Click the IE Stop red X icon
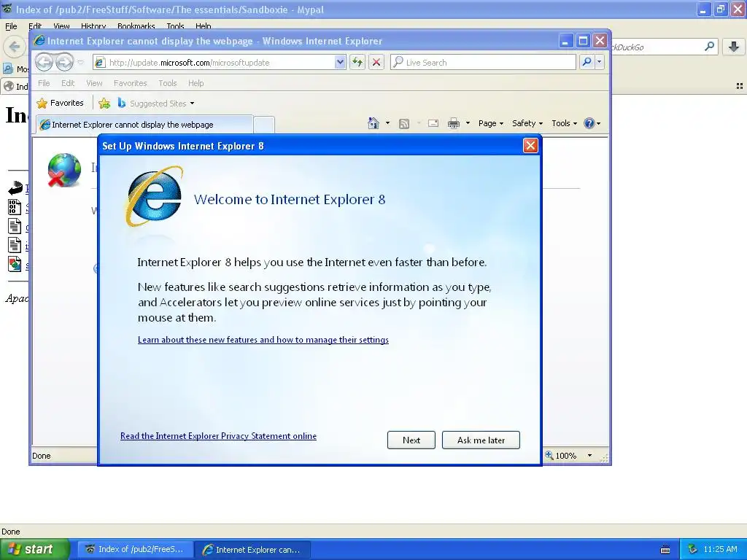 coord(376,63)
